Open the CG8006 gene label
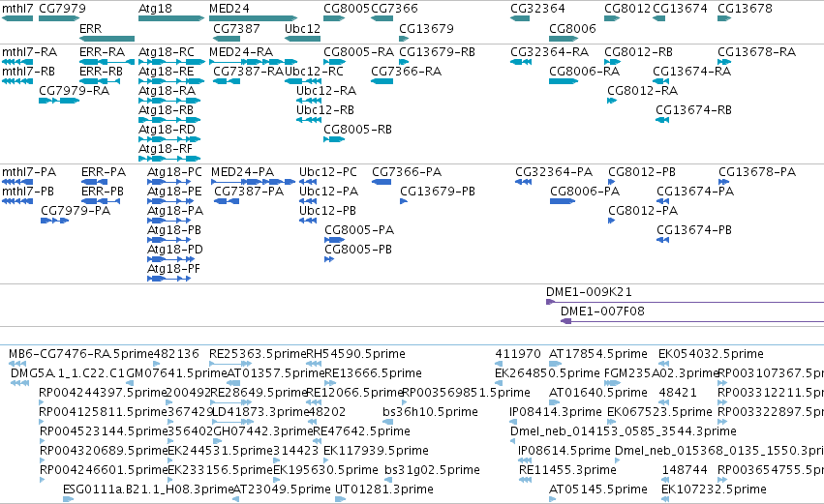 tap(572, 29)
